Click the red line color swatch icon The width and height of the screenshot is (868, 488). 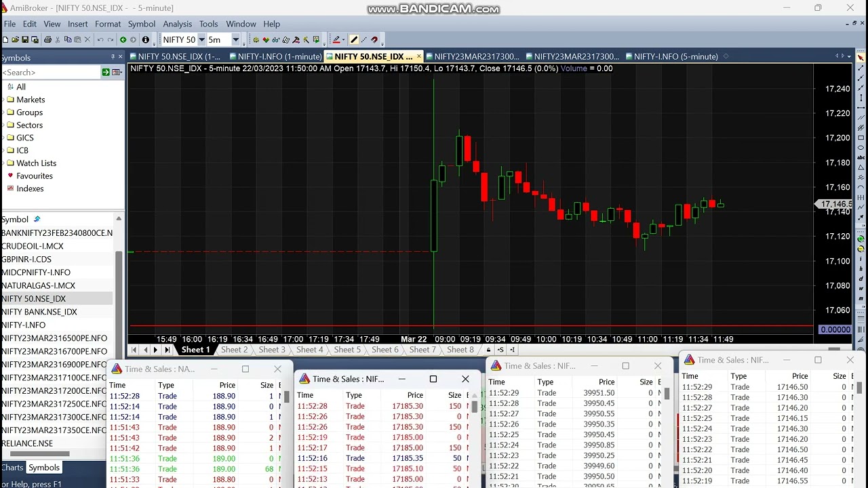coord(336,39)
